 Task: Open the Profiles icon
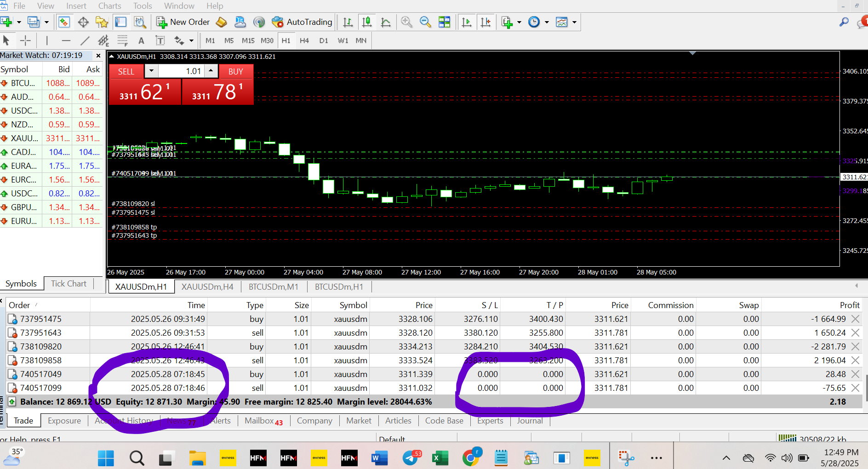pyautogui.click(x=34, y=22)
